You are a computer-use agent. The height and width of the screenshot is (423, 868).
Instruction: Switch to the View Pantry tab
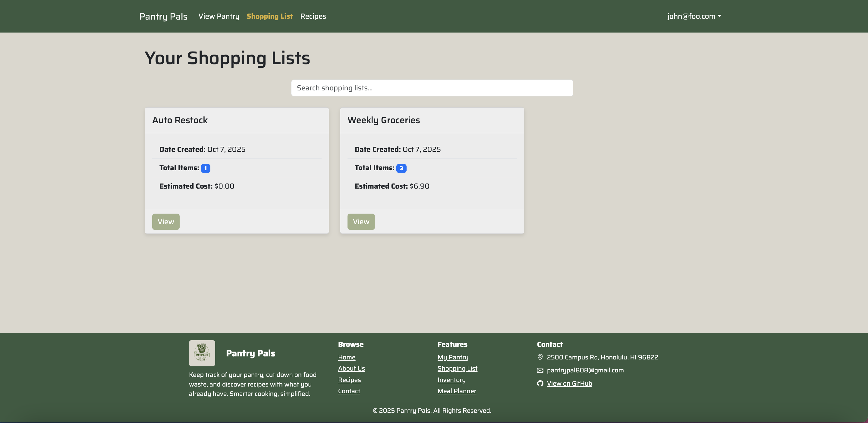219,16
